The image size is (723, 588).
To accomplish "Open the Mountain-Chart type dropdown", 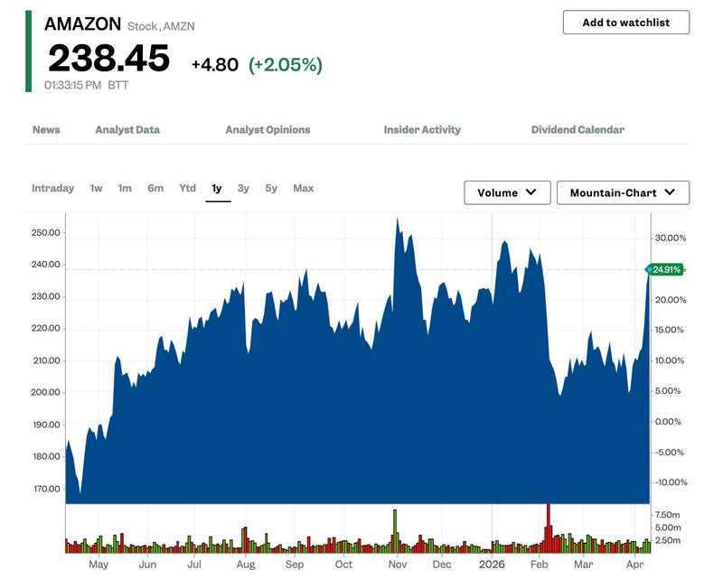I will coord(623,192).
